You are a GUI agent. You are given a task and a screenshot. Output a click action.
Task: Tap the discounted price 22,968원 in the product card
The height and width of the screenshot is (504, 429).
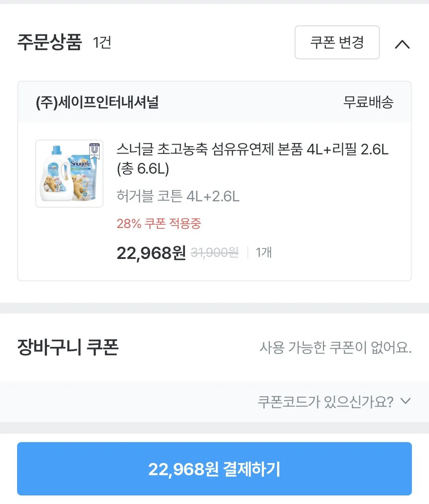(151, 253)
